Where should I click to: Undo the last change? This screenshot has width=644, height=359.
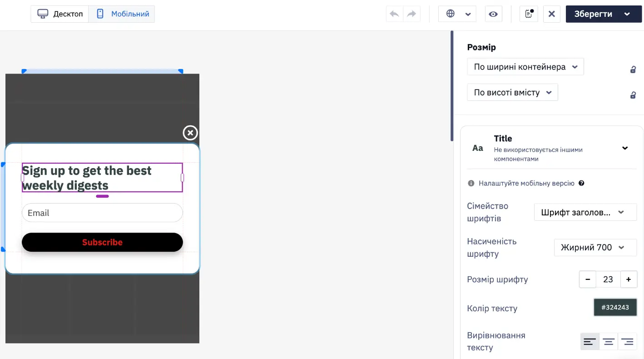coord(395,14)
